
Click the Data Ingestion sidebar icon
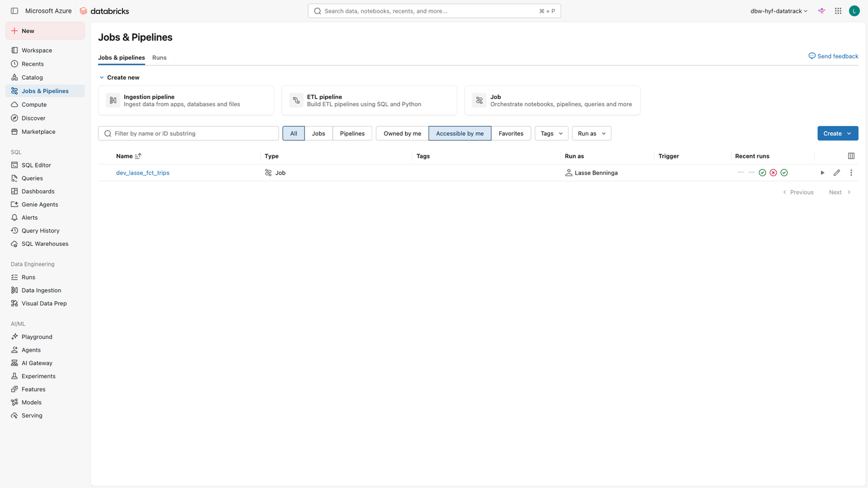(x=14, y=290)
